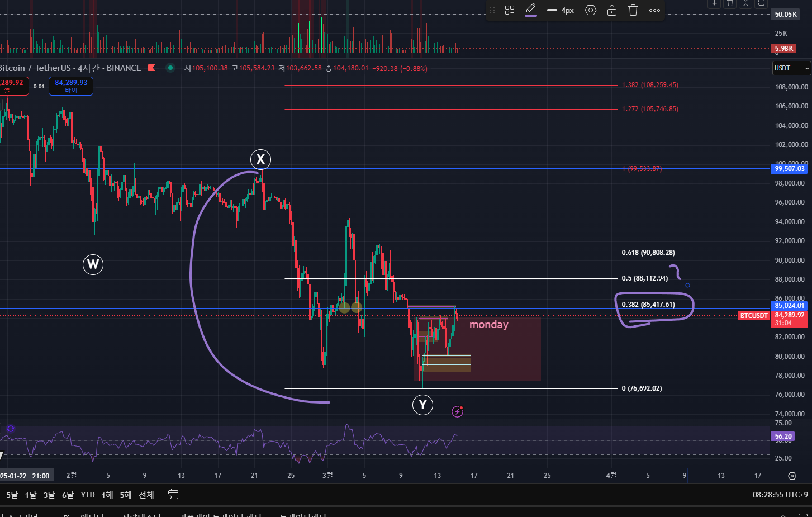This screenshot has width=812, height=517.
Task: Click the pencil line color tool
Action: [x=531, y=10]
